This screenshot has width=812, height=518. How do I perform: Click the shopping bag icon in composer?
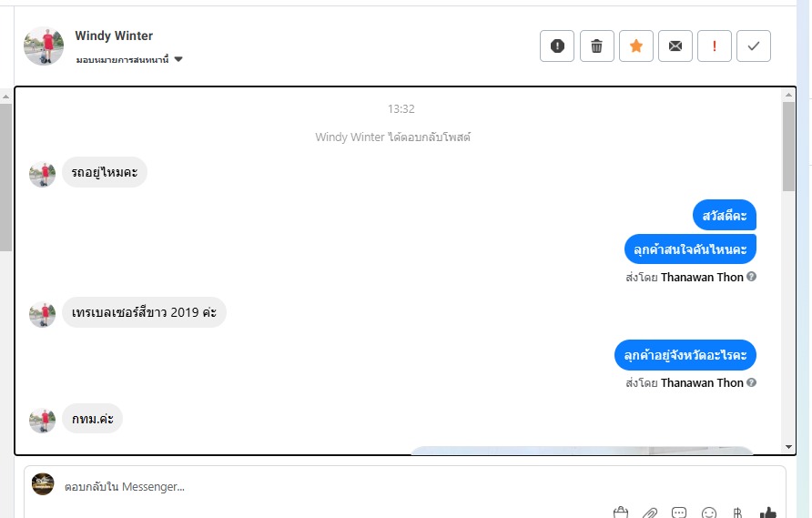pos(621,513)
